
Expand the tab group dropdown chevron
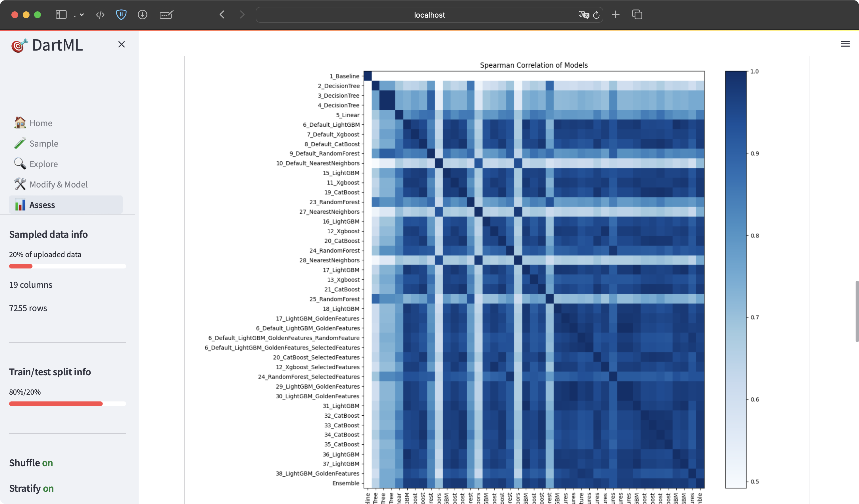pyautogui.click(x=82, y=15)
